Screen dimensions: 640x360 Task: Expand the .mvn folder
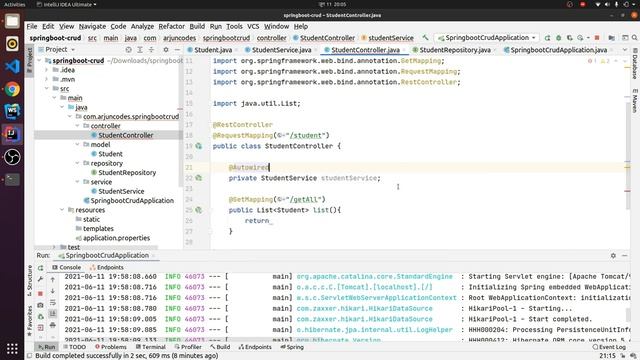[x=47, y=79]
